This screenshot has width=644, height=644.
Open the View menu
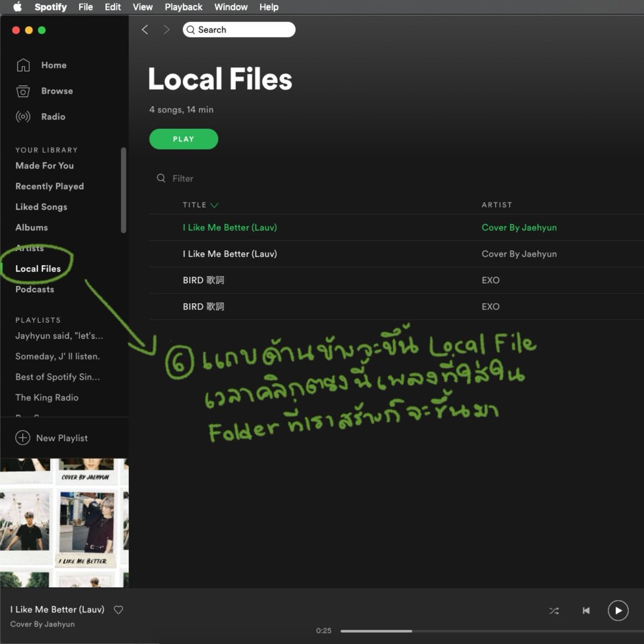[x=143, y=7]
